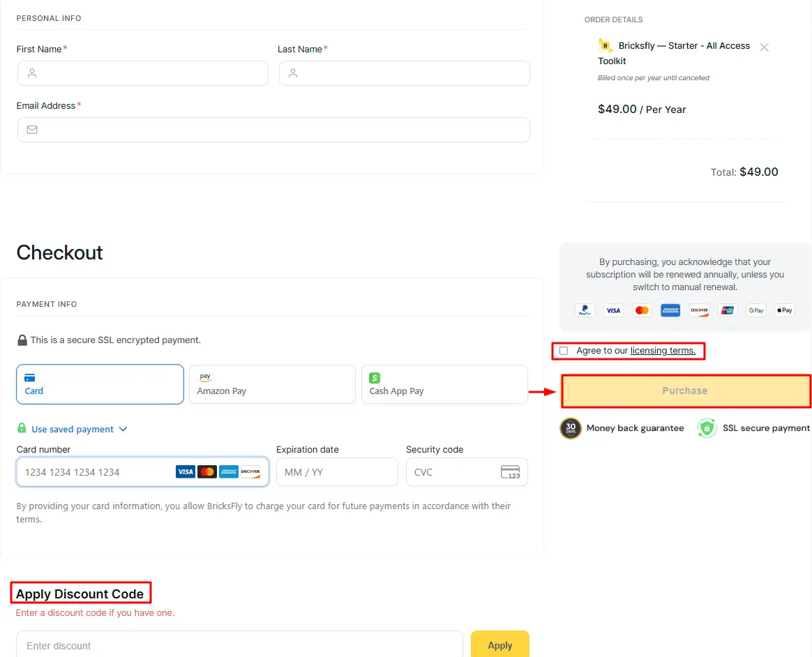Screen dimensions: 812x657
Task: Click the 30 days money back badge icon
Action: (571, 428)
